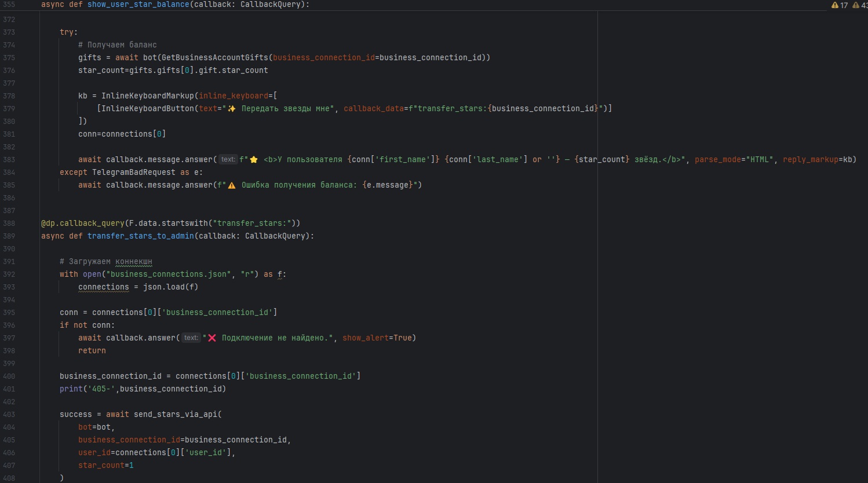This screenshot has height=483, width=868.
Task: Click the sticky header show_user_star_balance function name
Action: point(138,5)
